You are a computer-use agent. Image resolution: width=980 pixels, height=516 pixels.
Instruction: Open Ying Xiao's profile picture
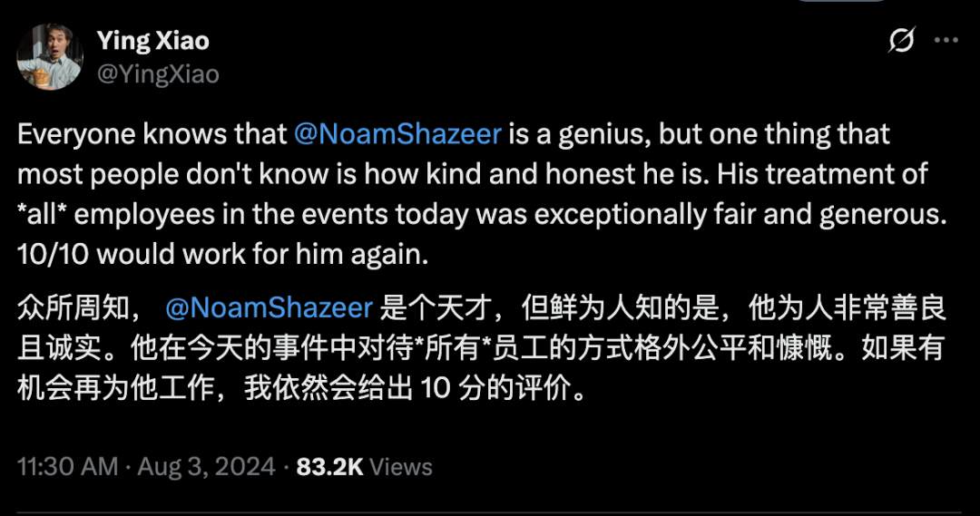pyautogui.click(x=50, y=56)
